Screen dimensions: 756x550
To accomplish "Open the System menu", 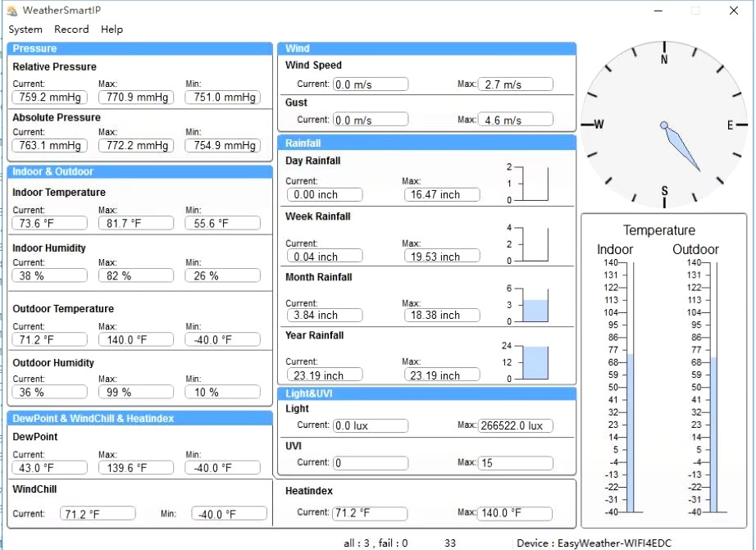I will click(x=25, y=30).
